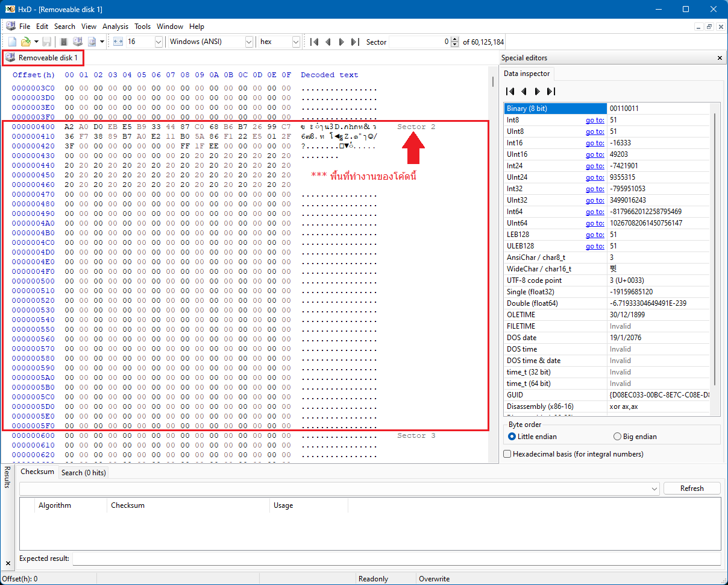This screenshot has width=728, height=585.
Task: Open the Analysis menu
Action: 115,27
